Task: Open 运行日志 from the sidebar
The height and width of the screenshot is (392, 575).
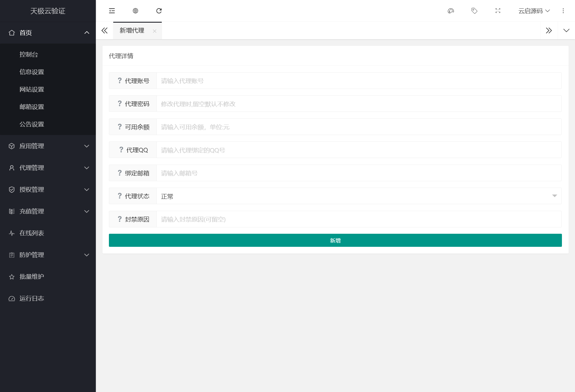Action: [x=32, y=298]
